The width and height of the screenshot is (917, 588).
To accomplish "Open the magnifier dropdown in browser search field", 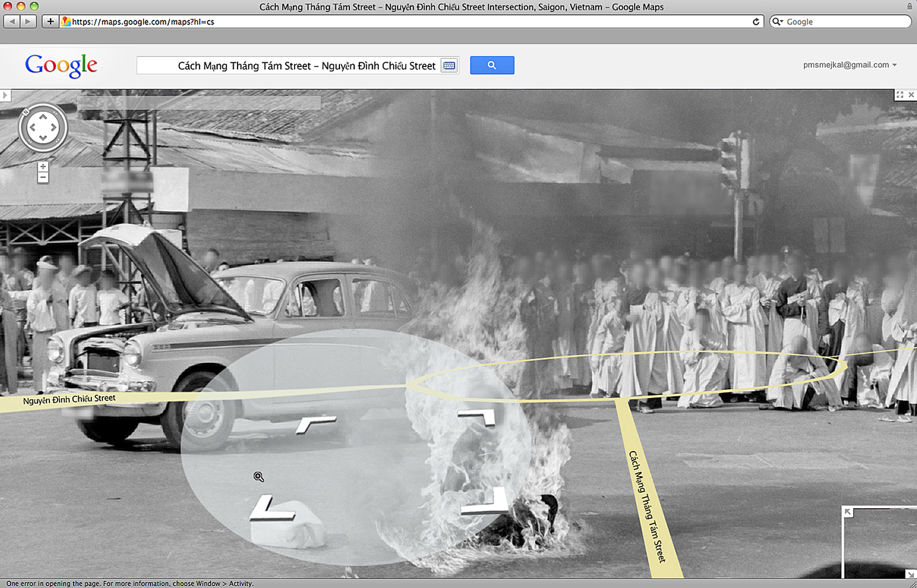I will [x=778, y=22].
